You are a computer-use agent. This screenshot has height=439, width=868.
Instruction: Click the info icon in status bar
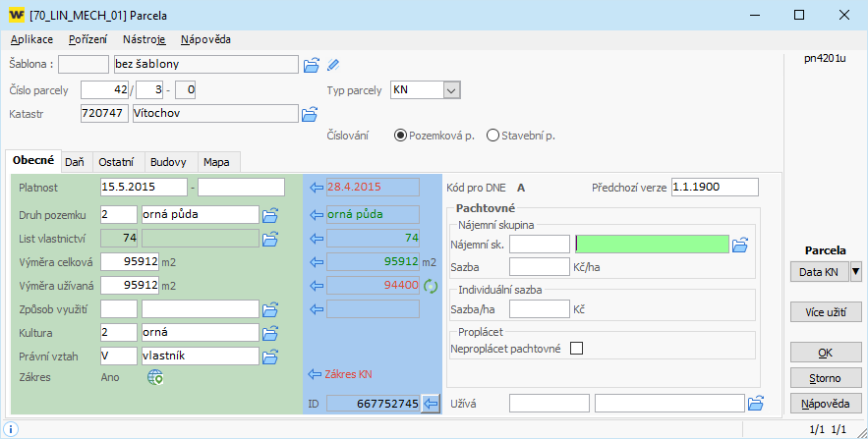click(x=11, y=429)
